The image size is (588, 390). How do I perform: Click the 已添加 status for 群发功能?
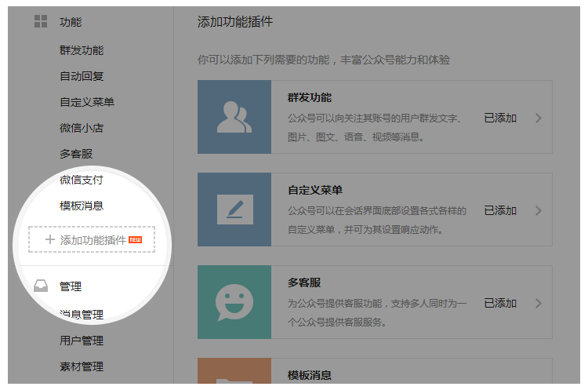[x=500, y=118]
